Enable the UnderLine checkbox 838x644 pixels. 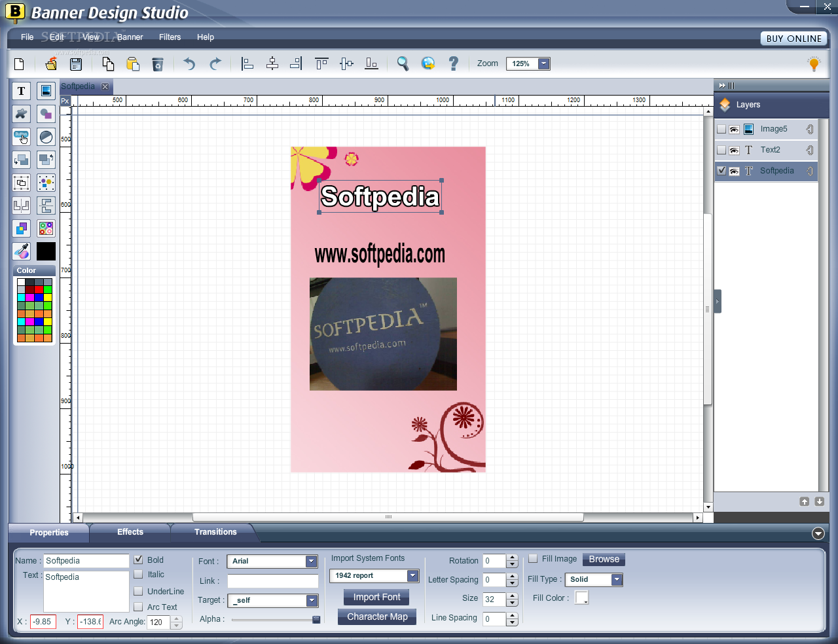pyautogui.click(x=138, y=591)
